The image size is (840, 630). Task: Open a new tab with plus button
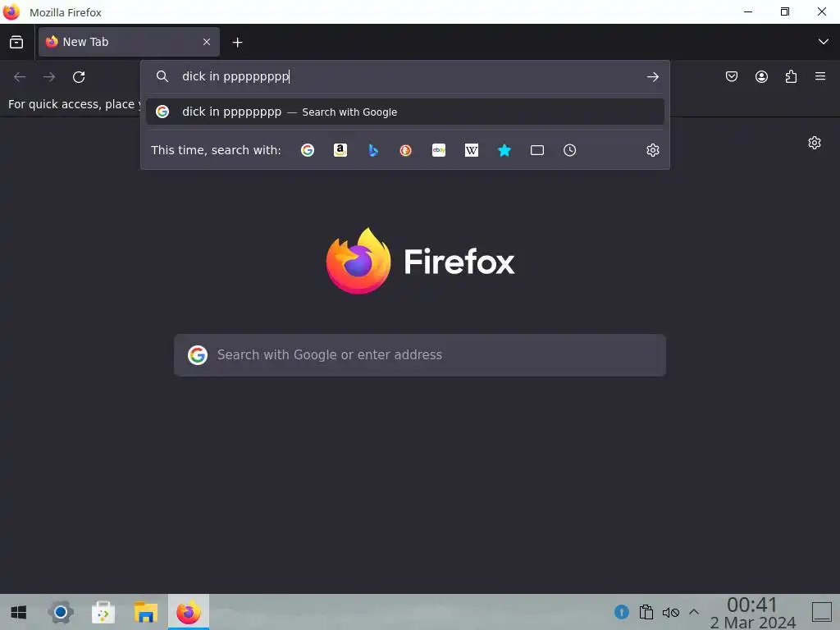click(x=237, y=43)
